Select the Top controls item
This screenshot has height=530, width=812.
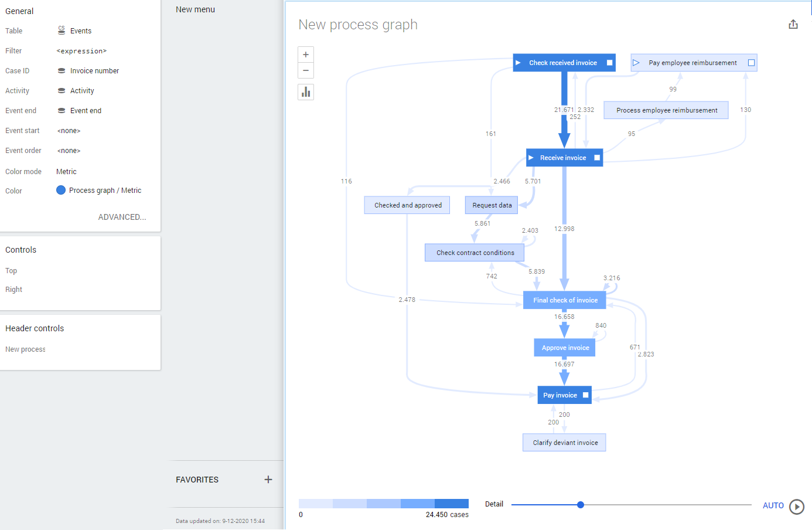[11, 271]
